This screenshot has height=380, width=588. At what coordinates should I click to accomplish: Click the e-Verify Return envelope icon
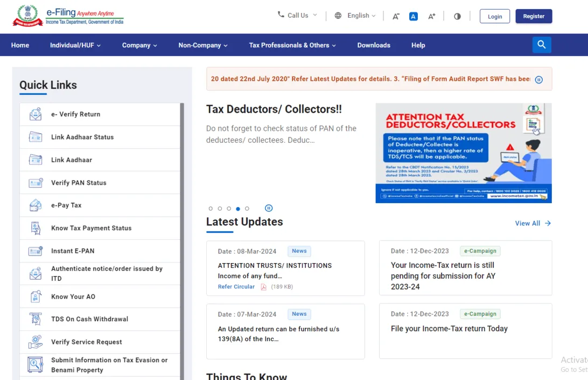click(36, 114)
